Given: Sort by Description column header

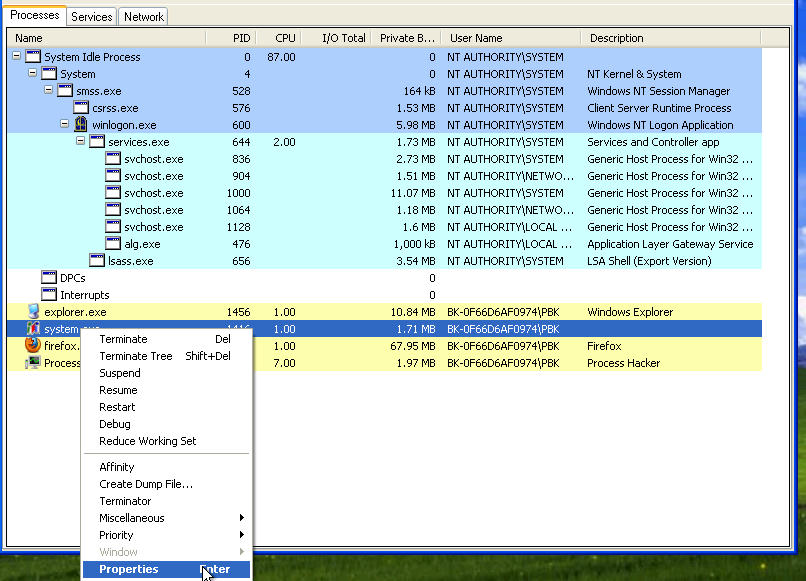Looking at the screenshot, I should [x=671, y=38].
